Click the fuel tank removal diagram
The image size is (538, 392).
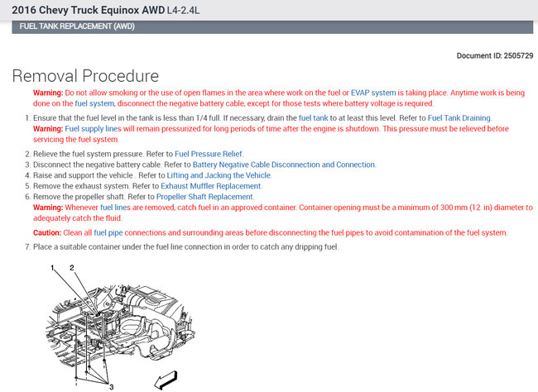click(120, 327)
